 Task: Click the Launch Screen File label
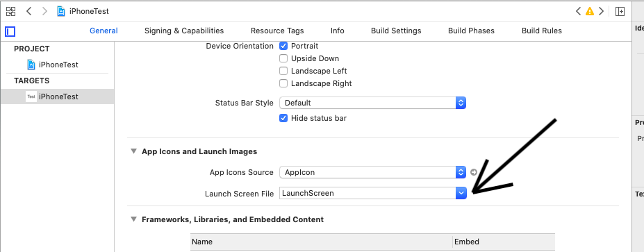[x=240, y=193]
